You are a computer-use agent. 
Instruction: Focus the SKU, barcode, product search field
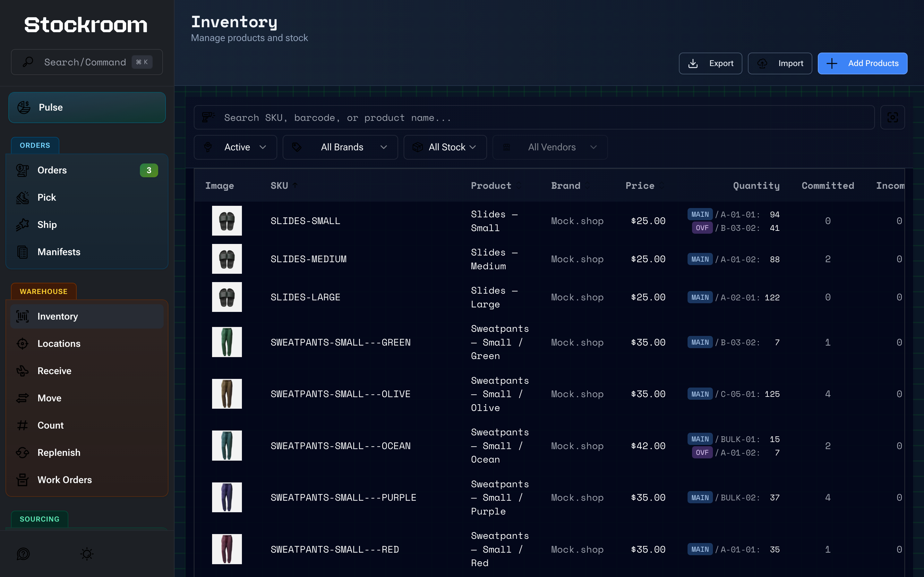click(x=534, y=117)
